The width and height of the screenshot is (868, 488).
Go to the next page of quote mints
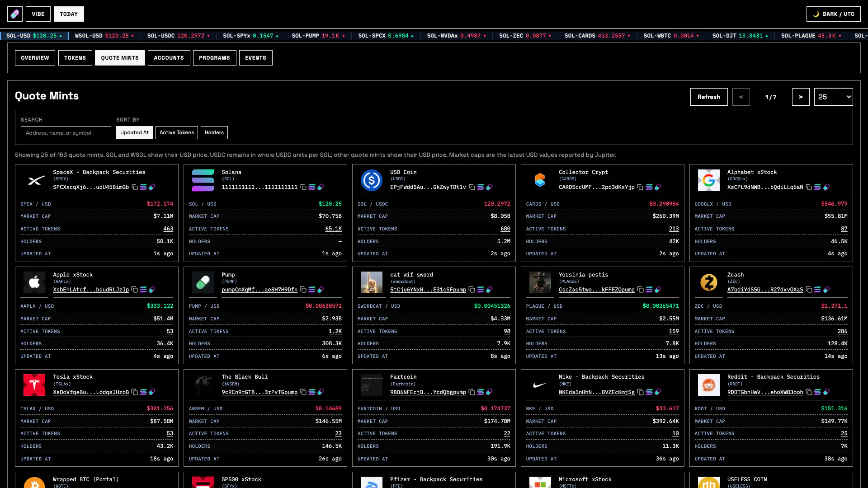pyautogui.click(x=801, y=97)
